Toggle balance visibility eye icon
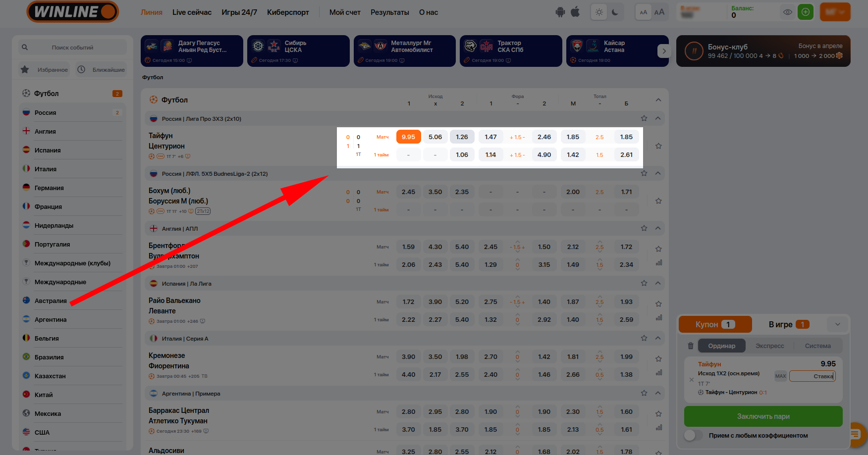868x455 pixels. [787, 12]
